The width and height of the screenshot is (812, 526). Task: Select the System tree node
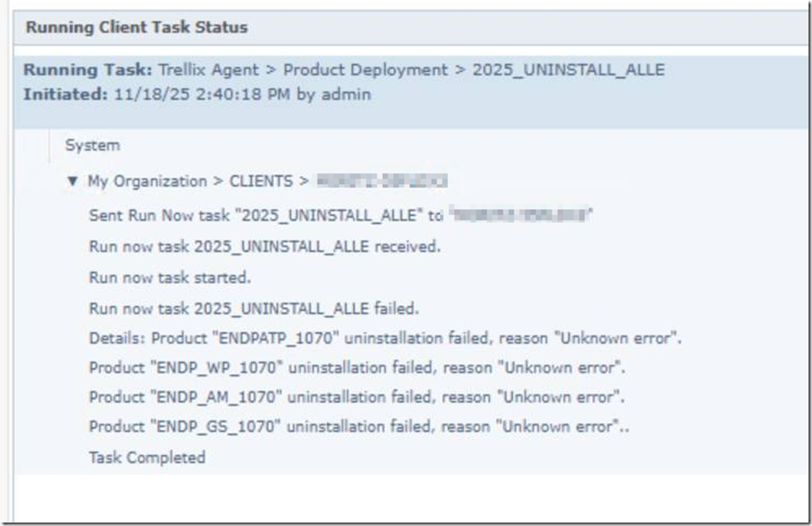point(92,146)
